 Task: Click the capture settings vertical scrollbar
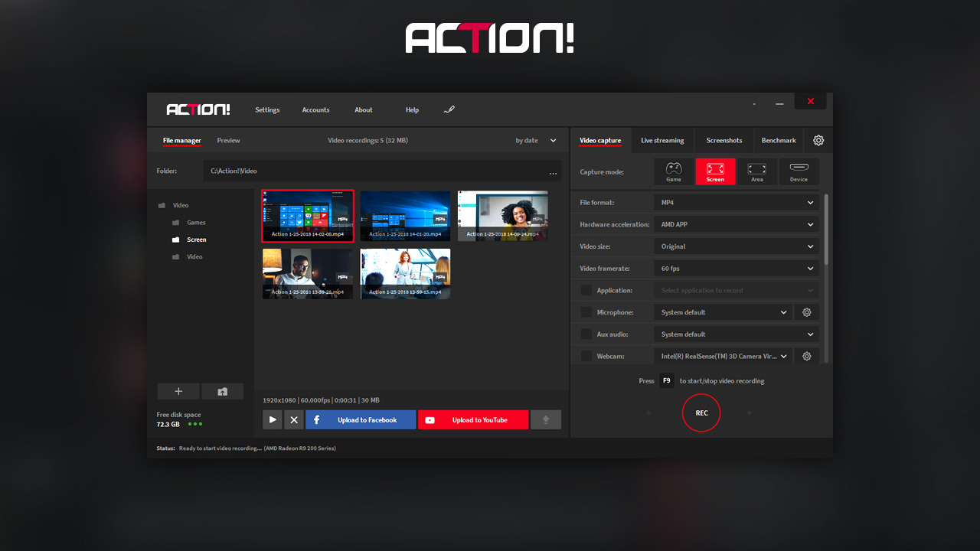825,230
